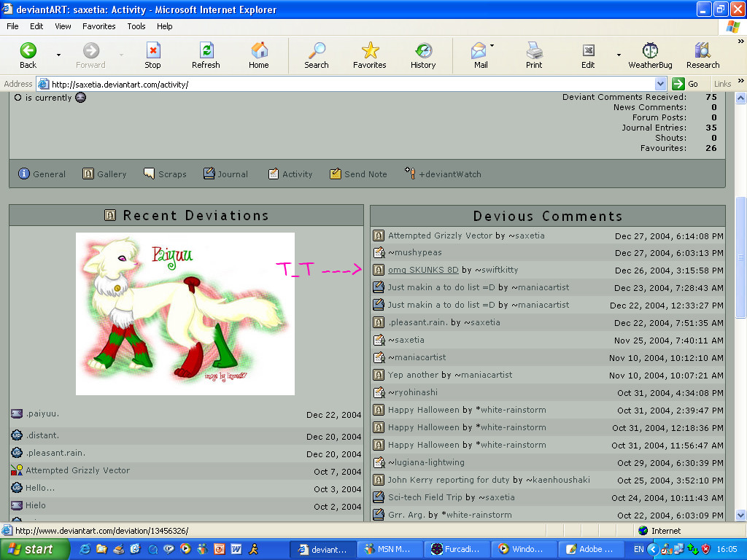Open the Mail button dropdown arrow
Viewport: 747px width, 560px height.
click(492, 46)
